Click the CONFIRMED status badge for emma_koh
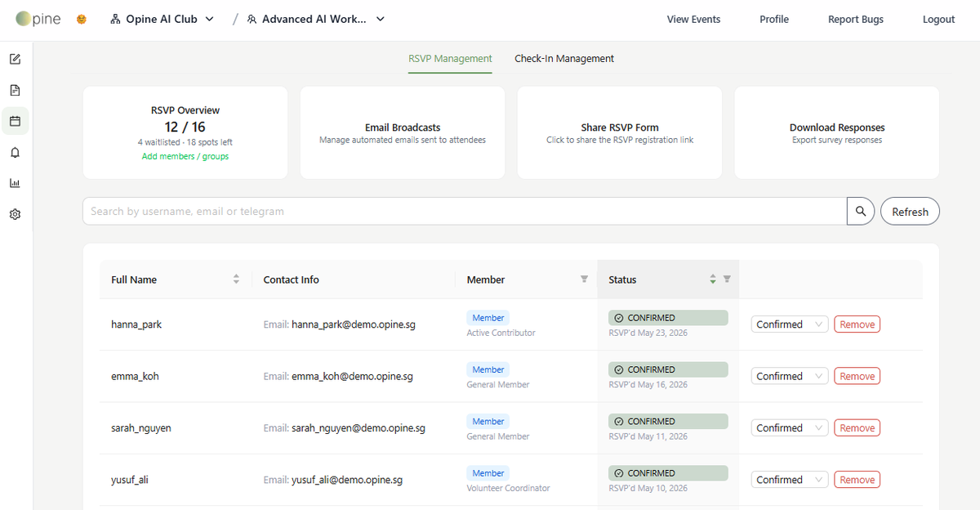 [668, 369]
